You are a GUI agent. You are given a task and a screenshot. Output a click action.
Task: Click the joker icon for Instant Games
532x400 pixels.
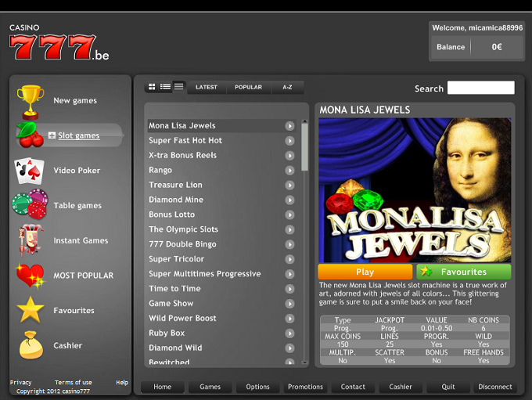pos(30,240)
